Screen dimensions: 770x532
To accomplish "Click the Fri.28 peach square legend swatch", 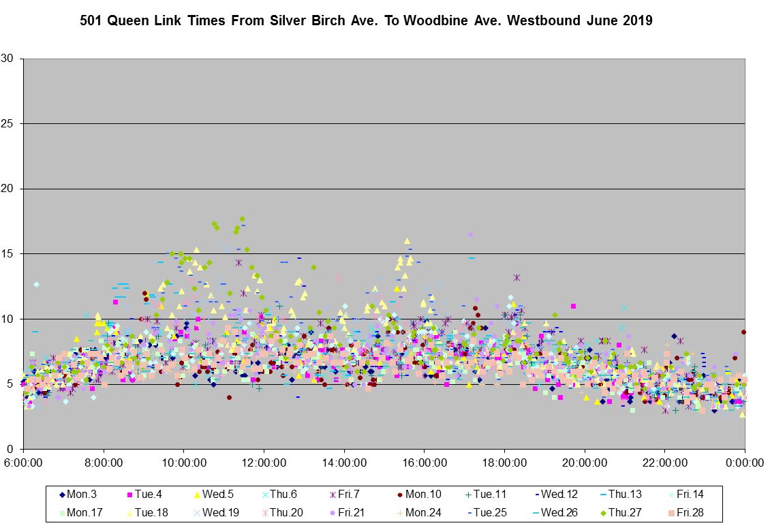I will (x=671, y=512).
